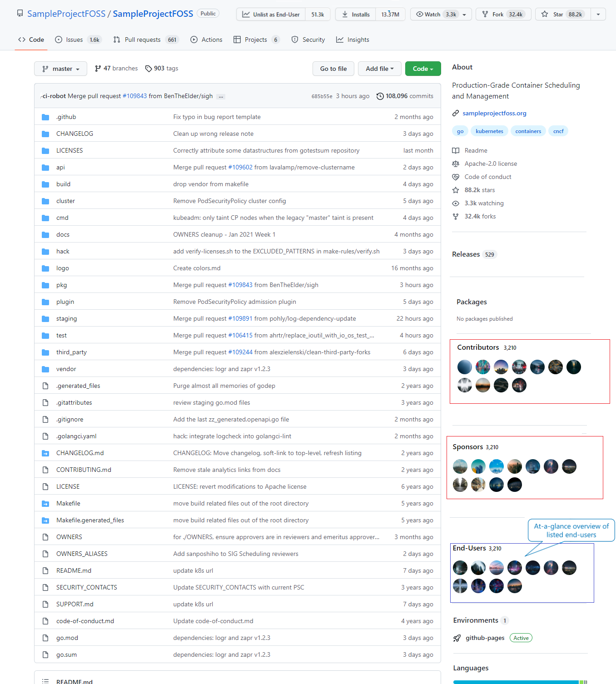
Task: Click the folder icon for vendor
Action: (x=45, y=369)
